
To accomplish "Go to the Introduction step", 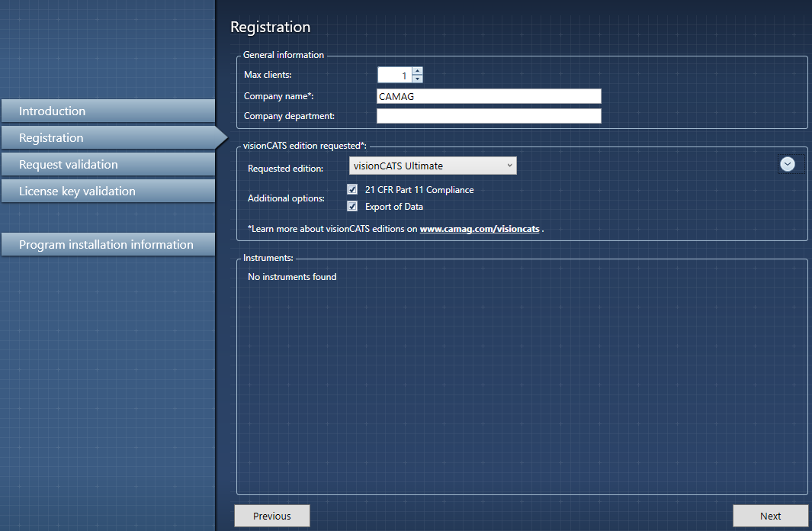I will tap(108, 111).
